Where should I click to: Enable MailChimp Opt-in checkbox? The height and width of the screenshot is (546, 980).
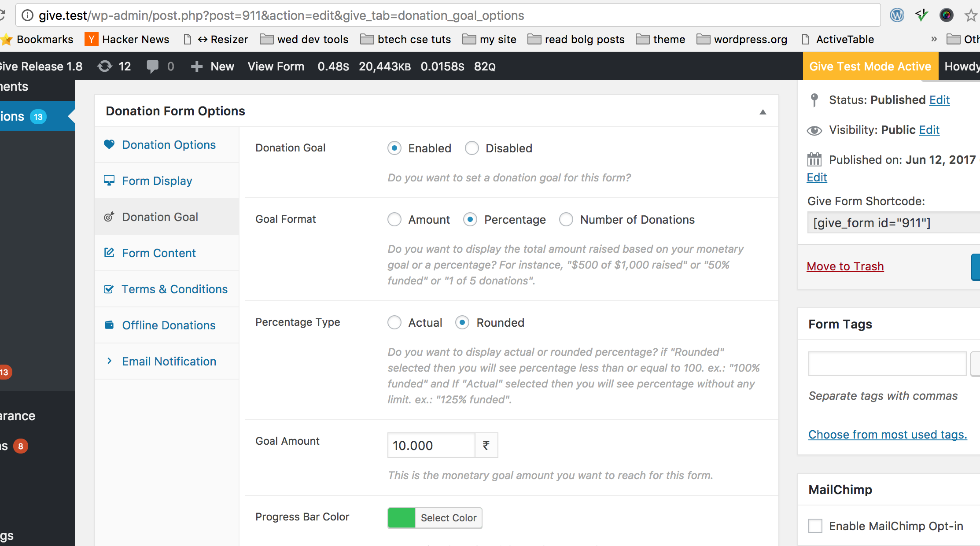[x=815, y=526]
